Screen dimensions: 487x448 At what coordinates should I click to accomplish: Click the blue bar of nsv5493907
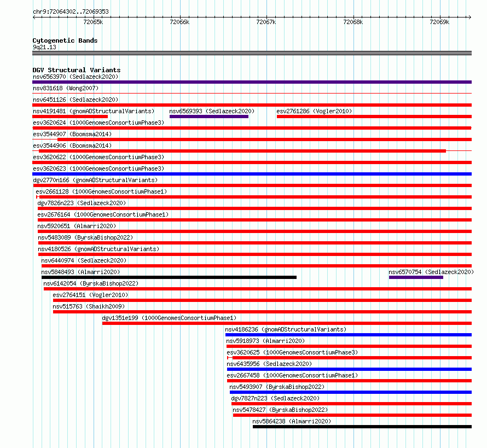(x=351, y=392)
